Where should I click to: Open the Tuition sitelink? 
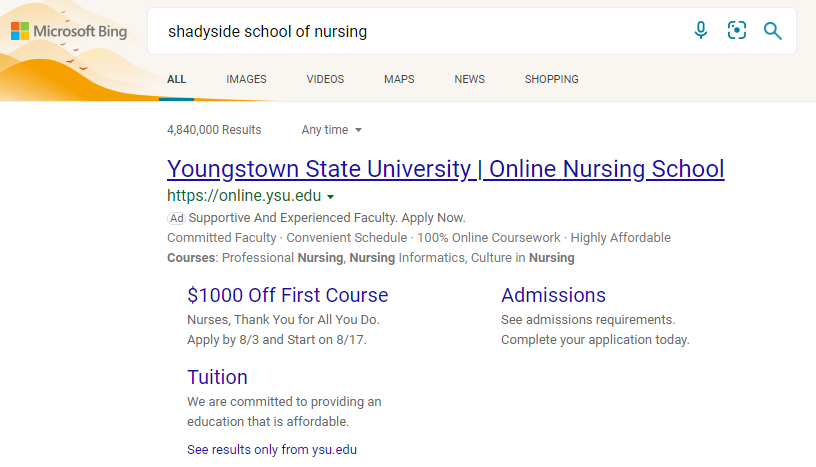[217, 377]
